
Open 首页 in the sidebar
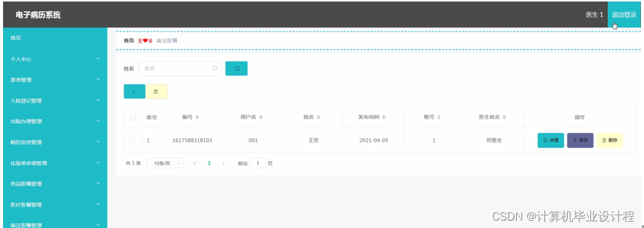tap(55, 37)
